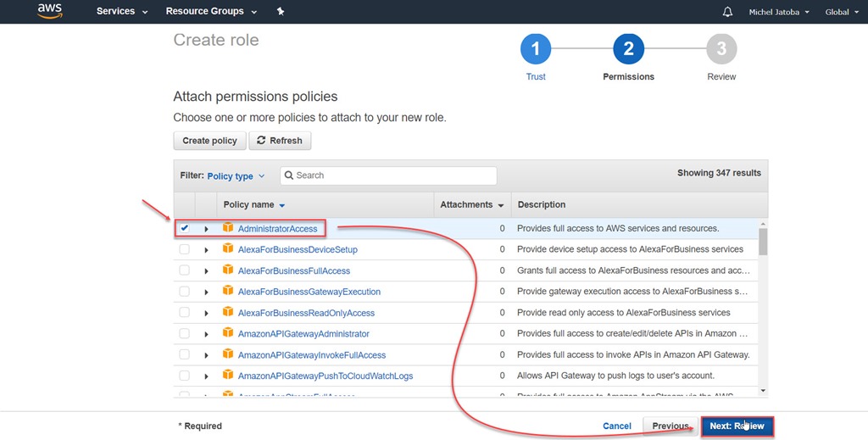Click the 'Showing 347 results' text
The height and width of the screenshot is (440, 868).
(719, 173)
